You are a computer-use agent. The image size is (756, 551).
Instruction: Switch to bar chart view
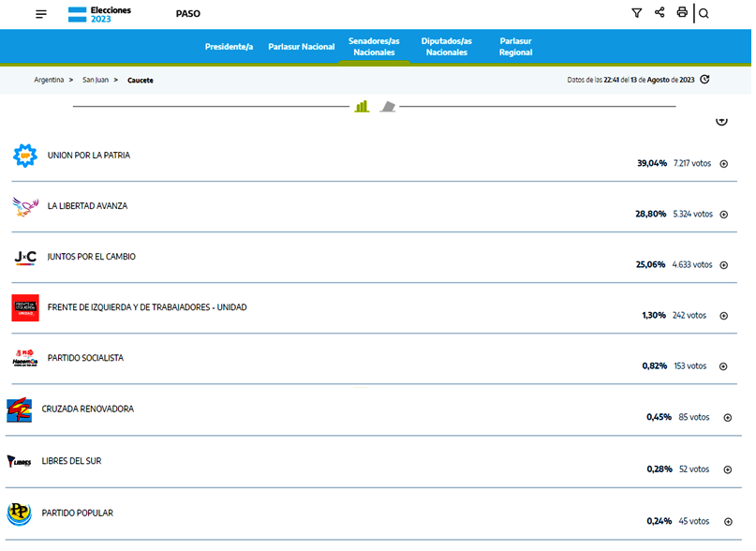tap(362, 107)
